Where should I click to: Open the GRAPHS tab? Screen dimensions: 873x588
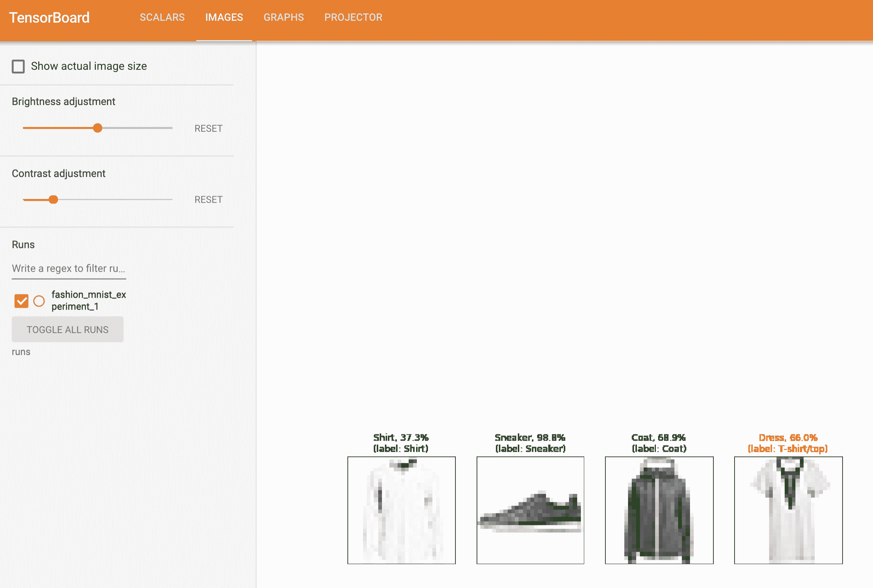pyautogui.click(x=284, y=17)
